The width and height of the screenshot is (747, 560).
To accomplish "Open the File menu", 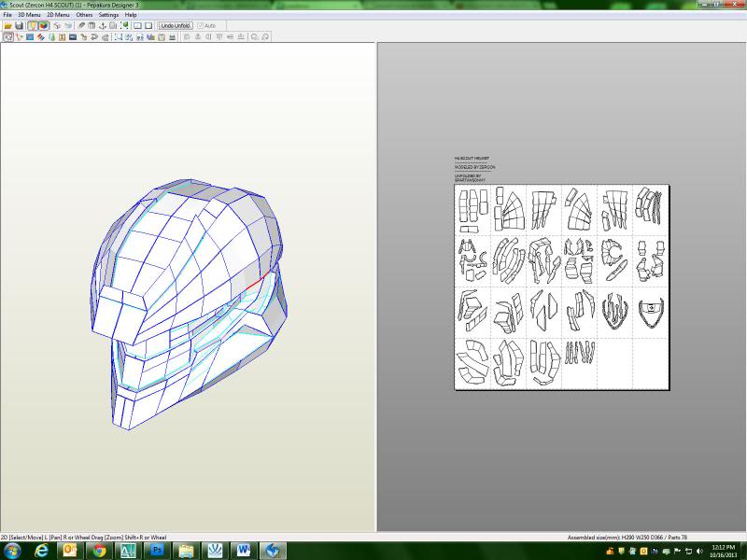I will tap(7, 15).
